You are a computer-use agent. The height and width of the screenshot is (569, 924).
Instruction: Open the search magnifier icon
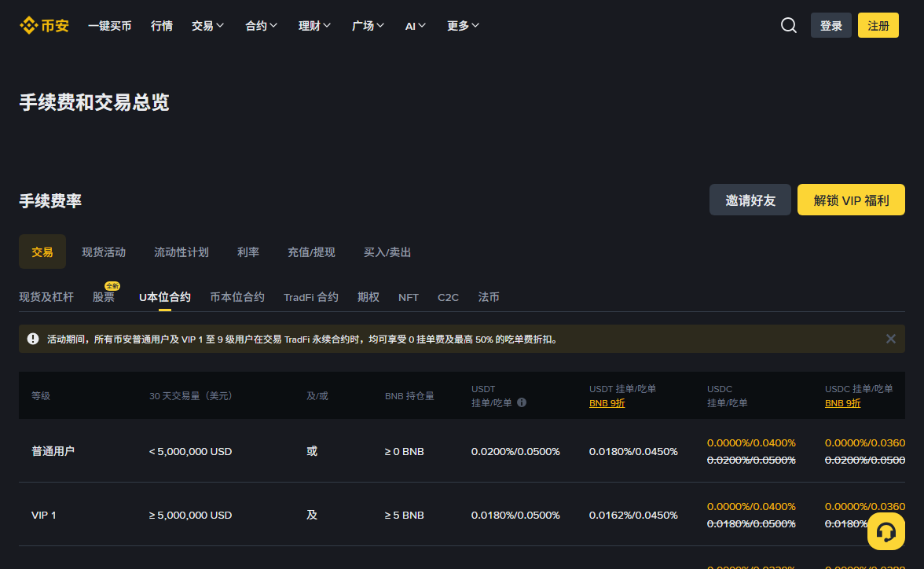click(789, 25)
